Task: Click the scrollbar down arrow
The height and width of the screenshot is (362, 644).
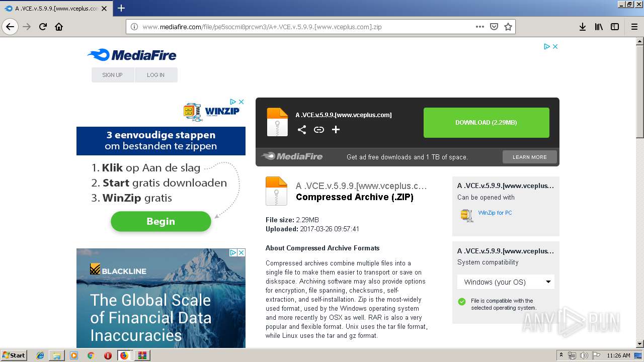Action: 640,344
